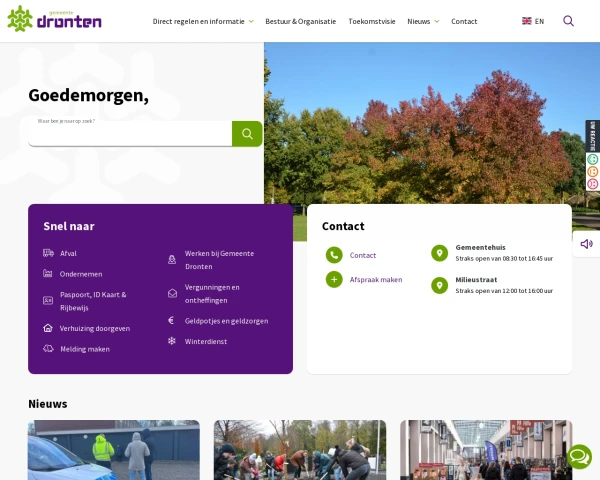Image resolution: width=600 pixels, height=480 pixels.
Task: Click the read-aloud speaker icon
Action: (586, 243)
